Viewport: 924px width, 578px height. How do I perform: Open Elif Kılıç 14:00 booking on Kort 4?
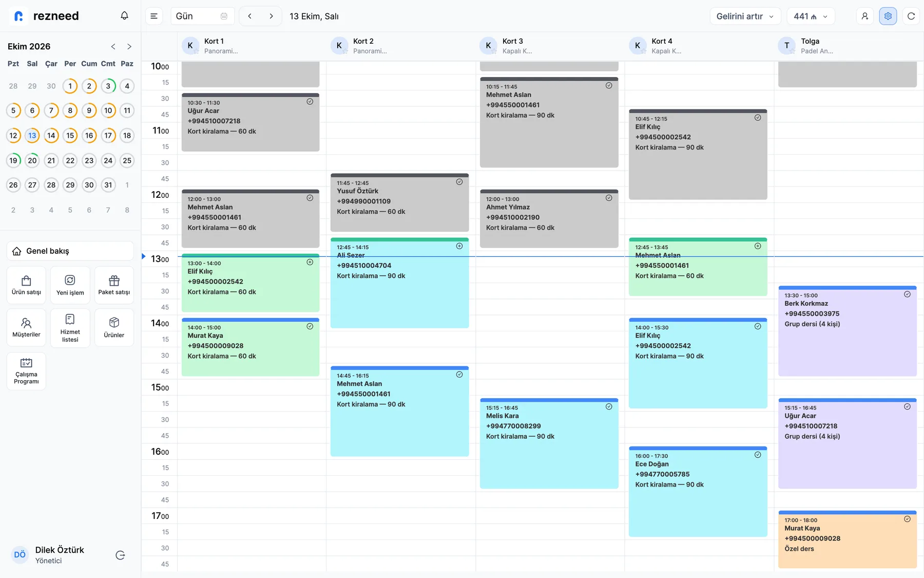pyautogui.click(x=698, y=363)
